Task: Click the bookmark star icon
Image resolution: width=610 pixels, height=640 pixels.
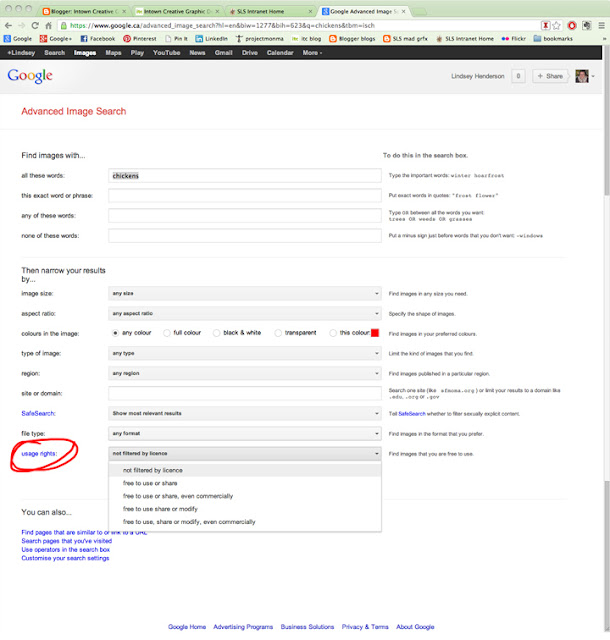Action: coord(556,25)
